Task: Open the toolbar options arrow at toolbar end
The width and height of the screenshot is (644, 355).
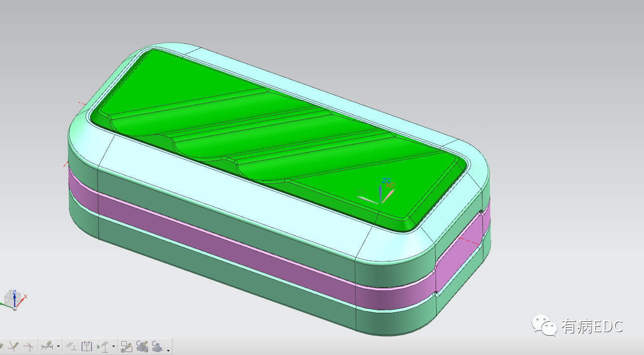Action: 169,350
